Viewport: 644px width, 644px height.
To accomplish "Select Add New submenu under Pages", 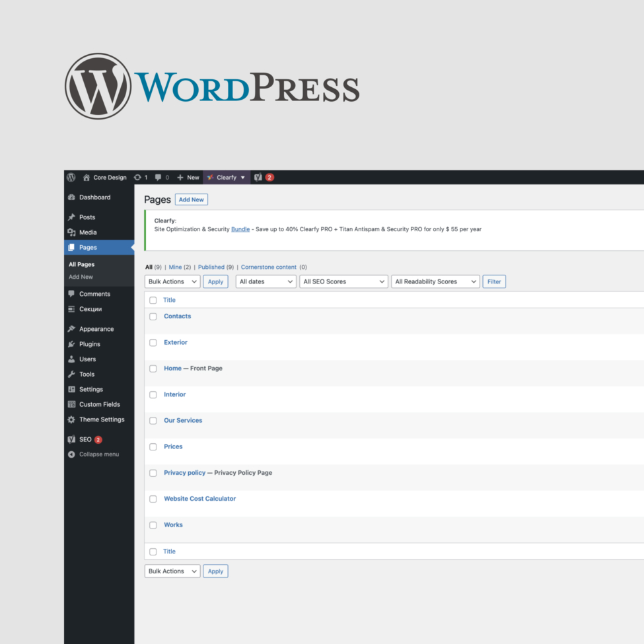I will (x=81, y=277).
